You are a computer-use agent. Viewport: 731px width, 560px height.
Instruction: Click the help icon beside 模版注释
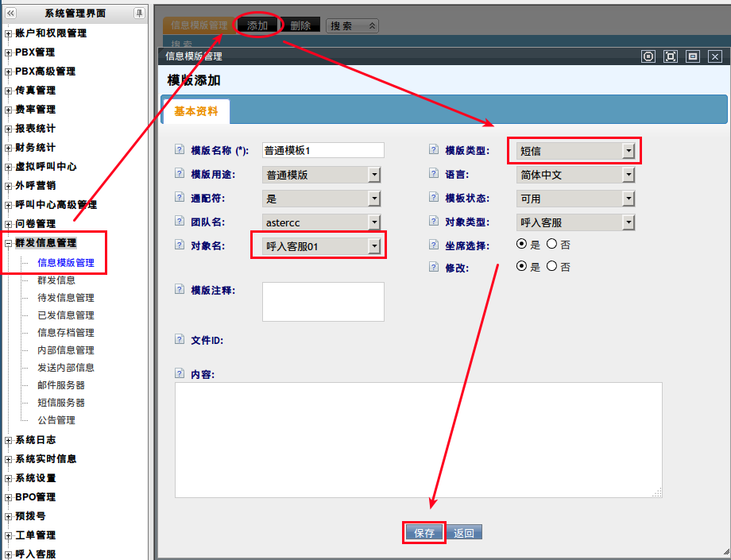[179, 290]
